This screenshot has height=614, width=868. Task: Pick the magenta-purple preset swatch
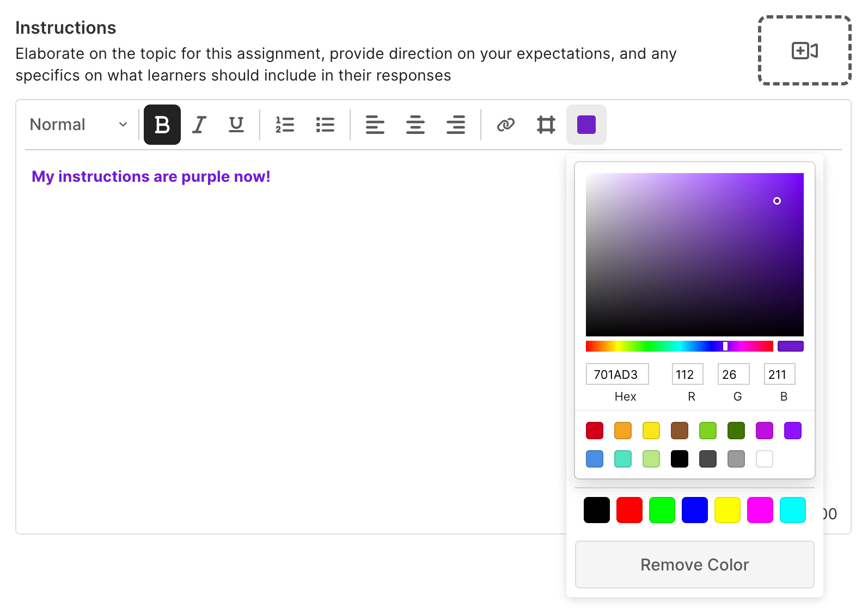coord(765,431)
